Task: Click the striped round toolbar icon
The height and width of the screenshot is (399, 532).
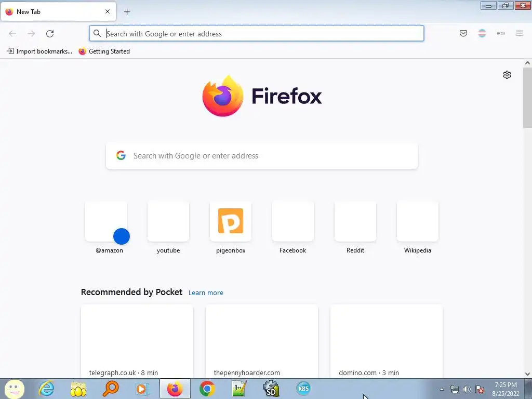Action: [482, 33]
